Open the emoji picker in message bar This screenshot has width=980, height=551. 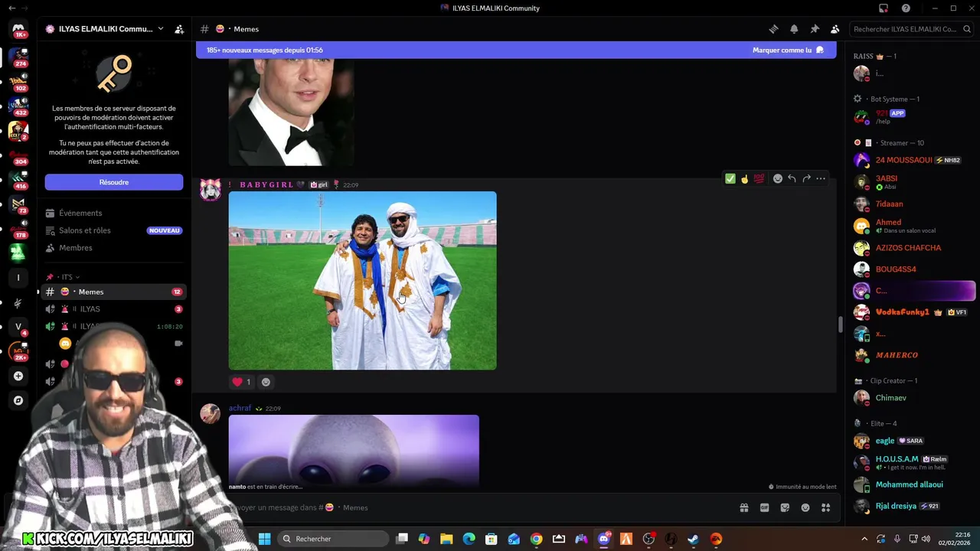[x=805, y=507]
